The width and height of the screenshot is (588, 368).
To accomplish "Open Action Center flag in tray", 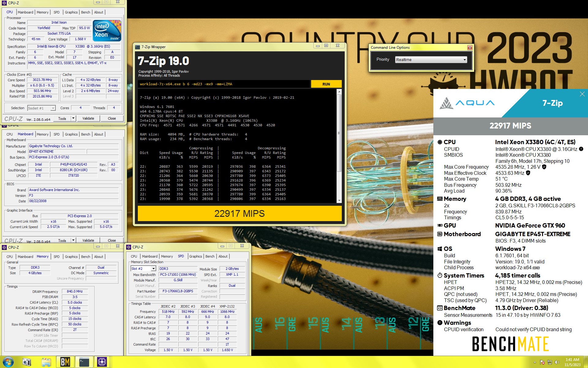I will click(x=542, y=362).
